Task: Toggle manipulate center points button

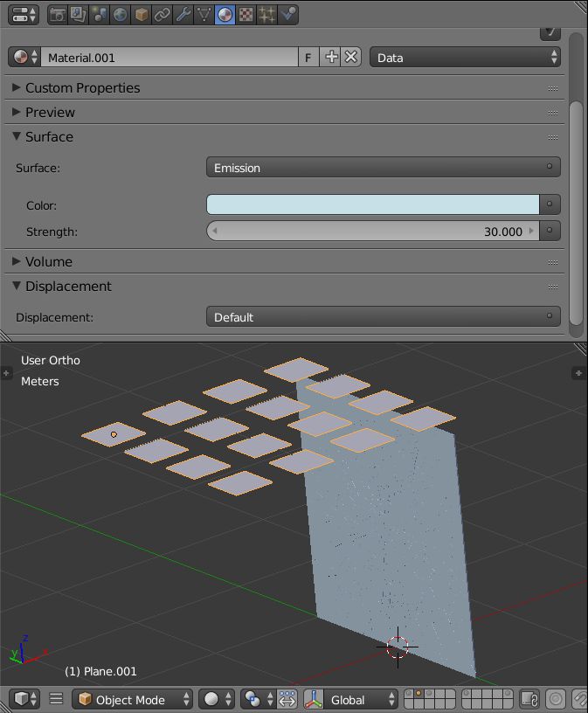Action: [287, 699]
